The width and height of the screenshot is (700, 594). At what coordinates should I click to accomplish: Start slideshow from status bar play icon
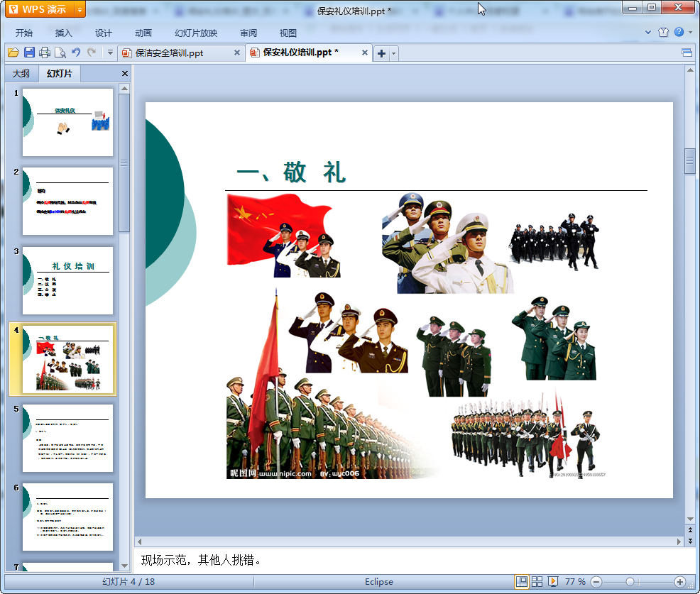pyautogui.click(x=552, y=581)
